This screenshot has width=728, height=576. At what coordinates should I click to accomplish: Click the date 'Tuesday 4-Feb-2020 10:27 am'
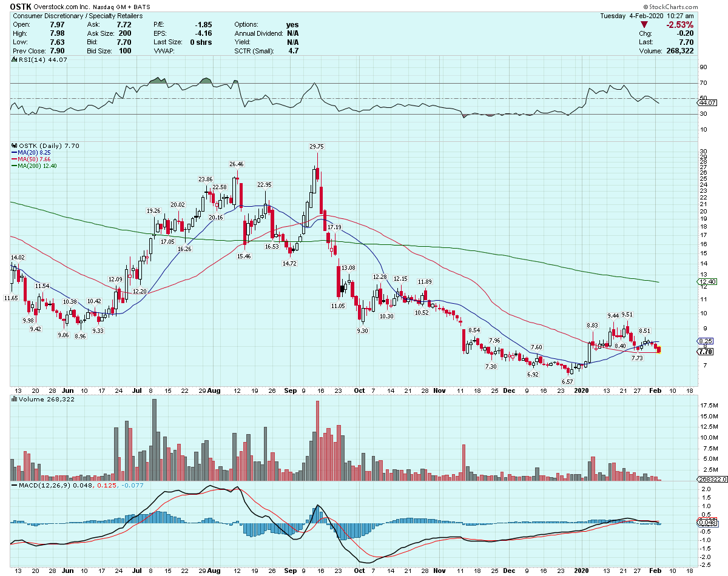[647, 16]
